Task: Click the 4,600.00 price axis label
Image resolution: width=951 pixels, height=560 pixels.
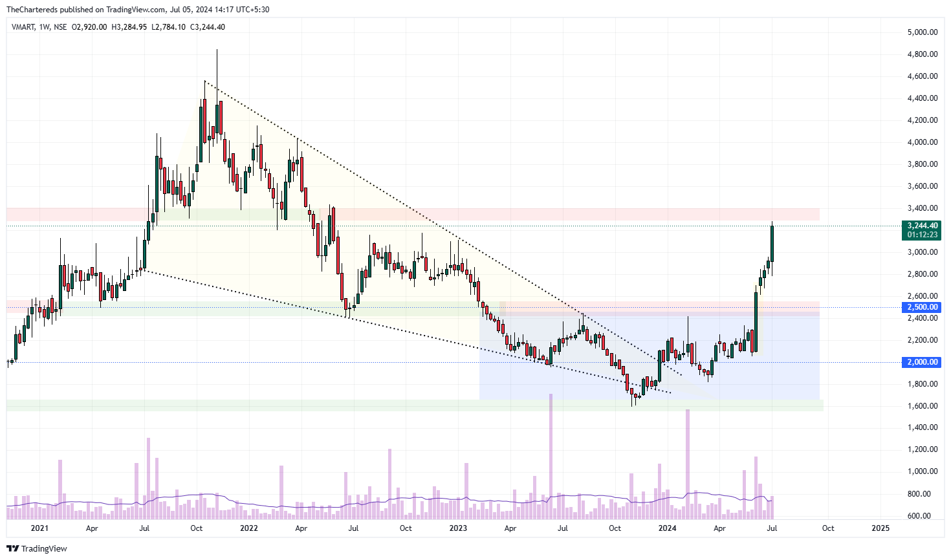Action: click(x=923, y=76)
